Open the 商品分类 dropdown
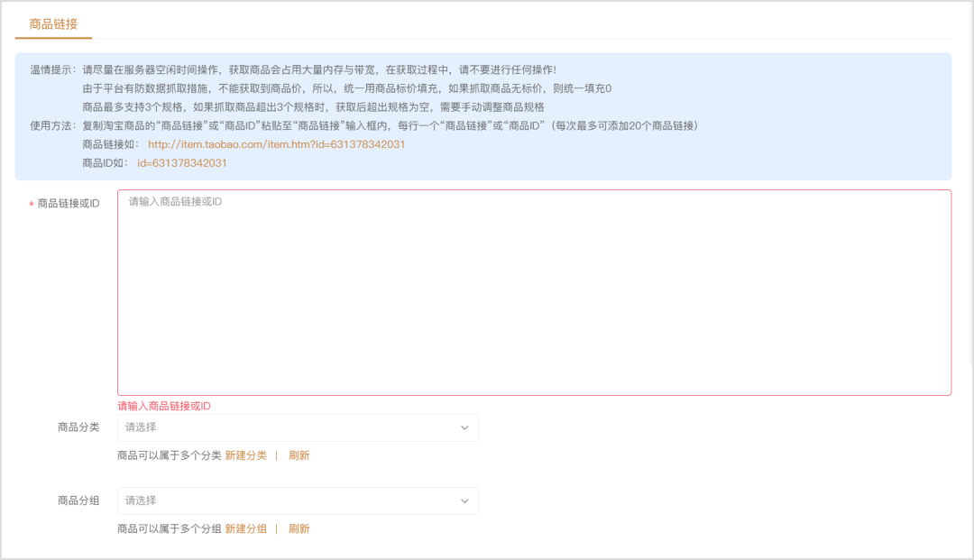The width and height of the screenshot is (974, 560). (298, 427)
